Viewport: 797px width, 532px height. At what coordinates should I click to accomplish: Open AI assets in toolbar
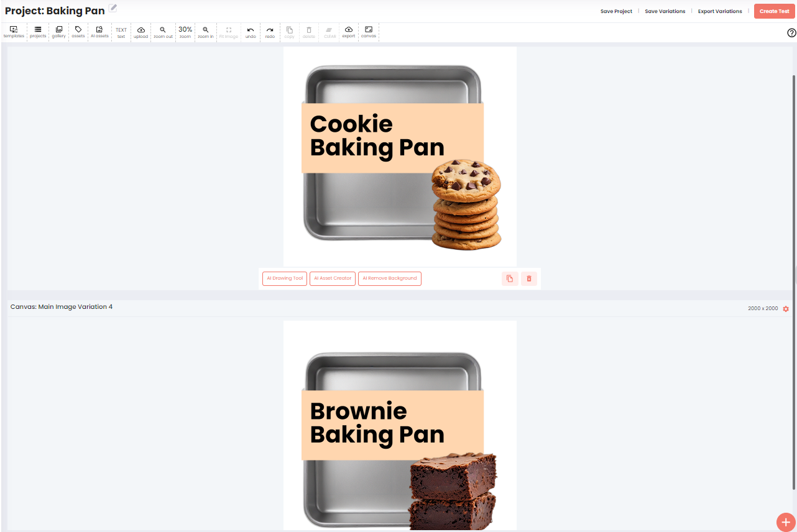pyautogui.click(x=99, y=32)
